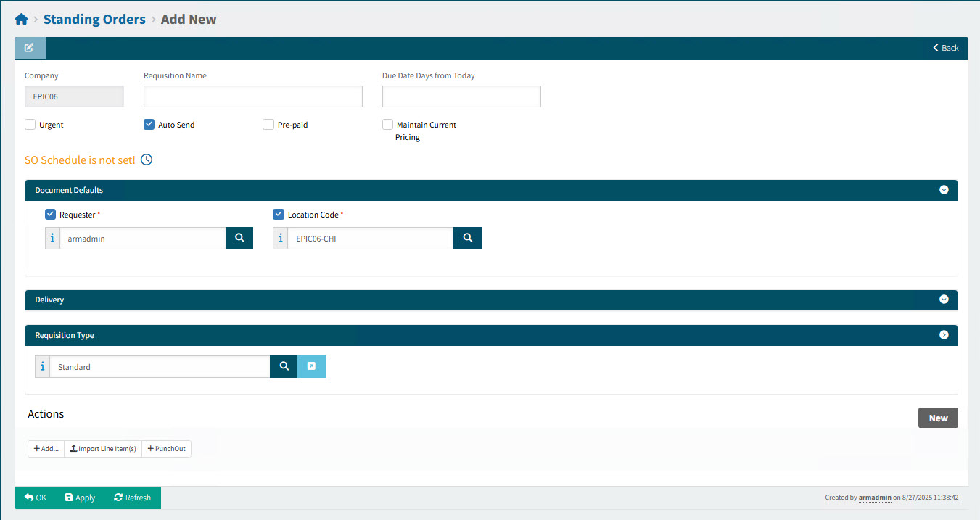The image size is (980, 520).
Task: Click into the Requisition Name field
Action: pos(252,96)
